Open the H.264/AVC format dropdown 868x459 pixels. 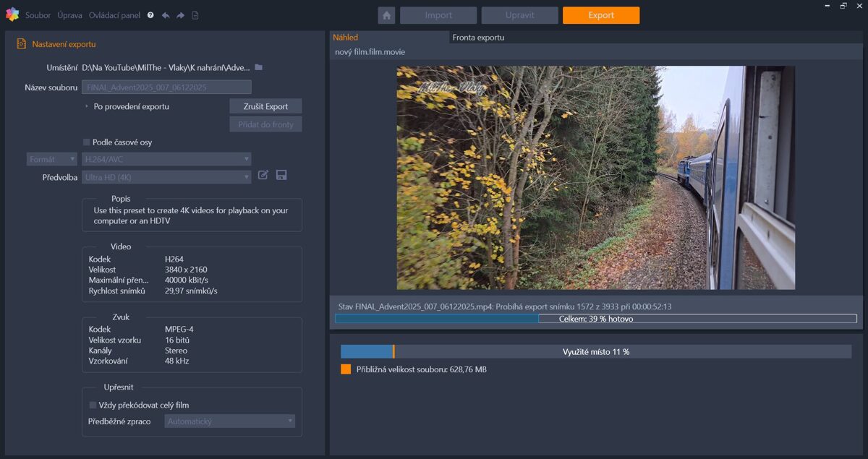click(166, 159)
